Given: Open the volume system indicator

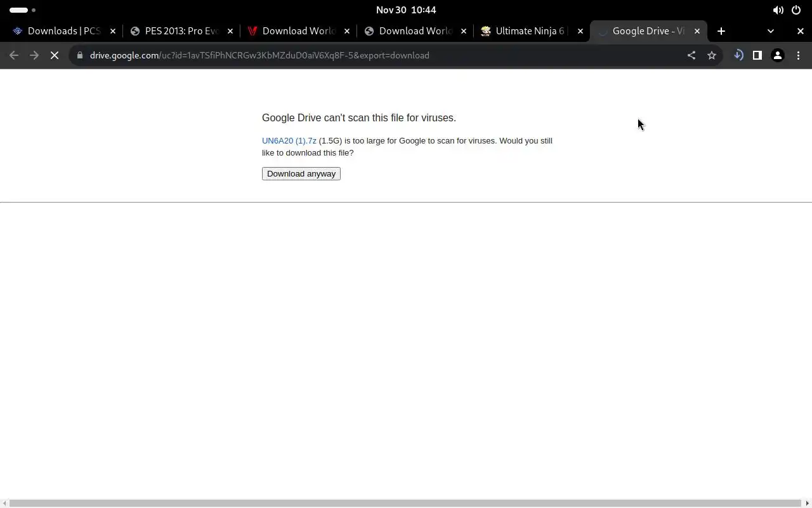Looking at the screenshot, I should [778, 10].
